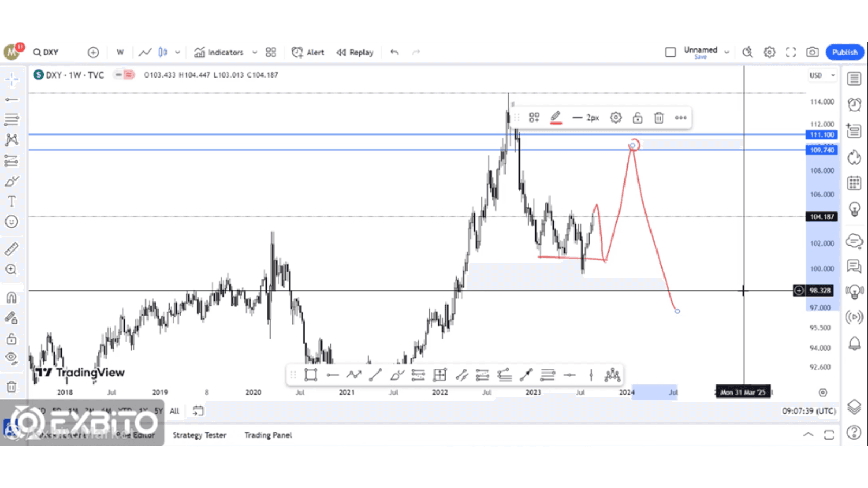Open the USD currency dropdown
Screen dimensions: 868x488
tap(822, 75)
